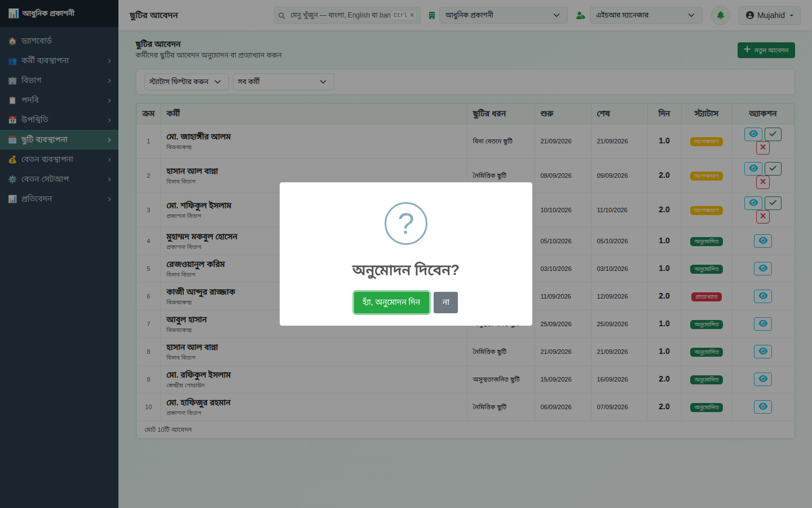Expand বেতন ব্যবস্থাপনা sidebar menu
This screenshot has width=812, height=508.
[x=59, y=159]
